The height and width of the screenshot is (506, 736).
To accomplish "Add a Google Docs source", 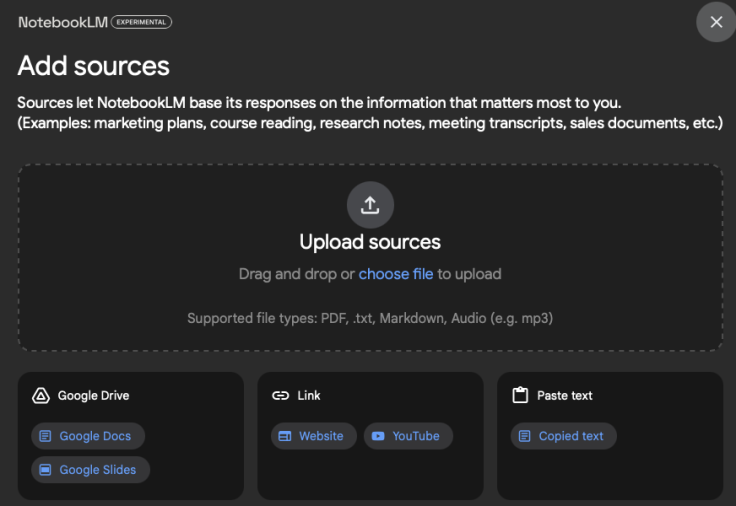I will [x=88, y=436].
